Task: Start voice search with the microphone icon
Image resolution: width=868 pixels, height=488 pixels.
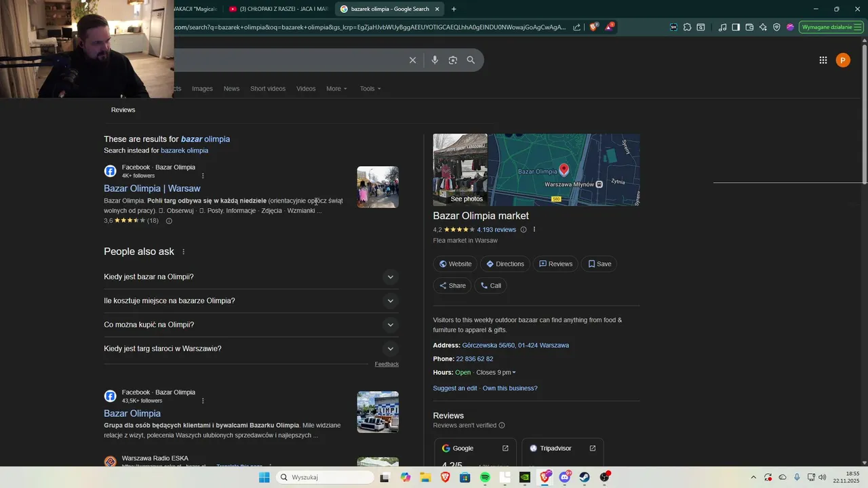Action: click(x=435, y=60)
